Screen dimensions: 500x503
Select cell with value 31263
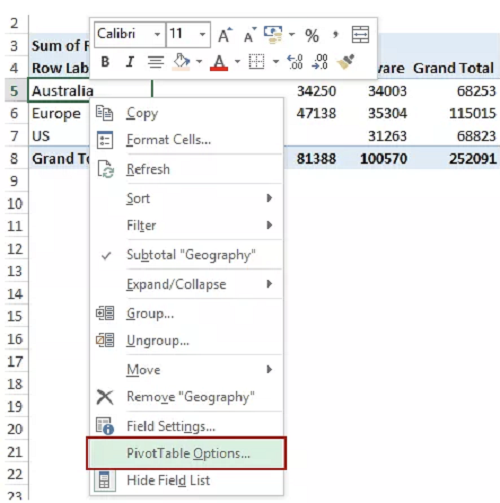pos(387,136)
